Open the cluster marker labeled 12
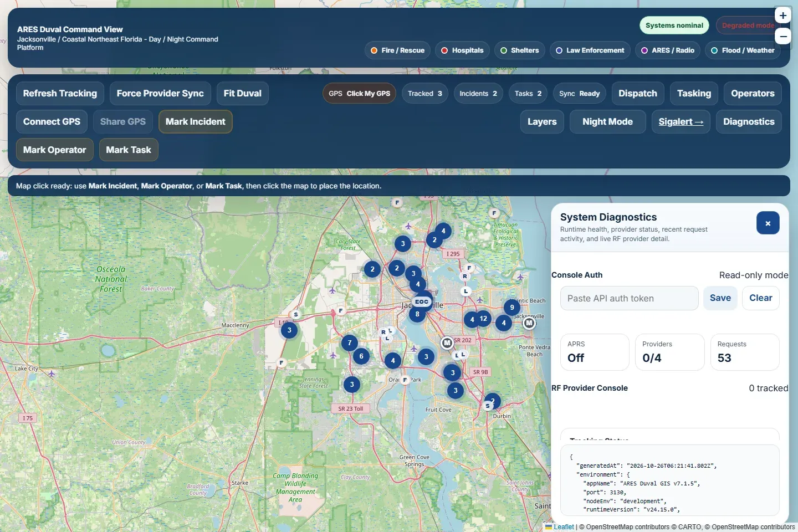 coord(483,318)
